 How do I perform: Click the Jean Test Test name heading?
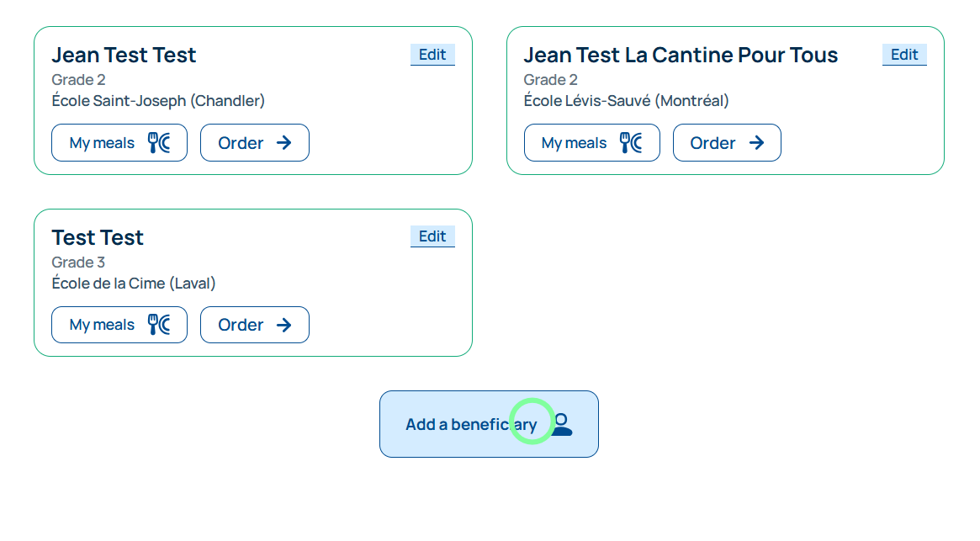coord(124,56)
